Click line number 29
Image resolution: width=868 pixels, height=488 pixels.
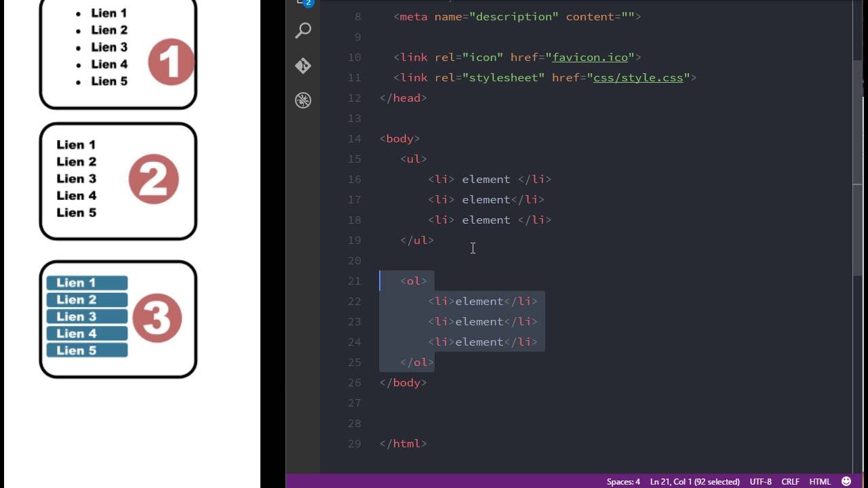tap(354, 443)
